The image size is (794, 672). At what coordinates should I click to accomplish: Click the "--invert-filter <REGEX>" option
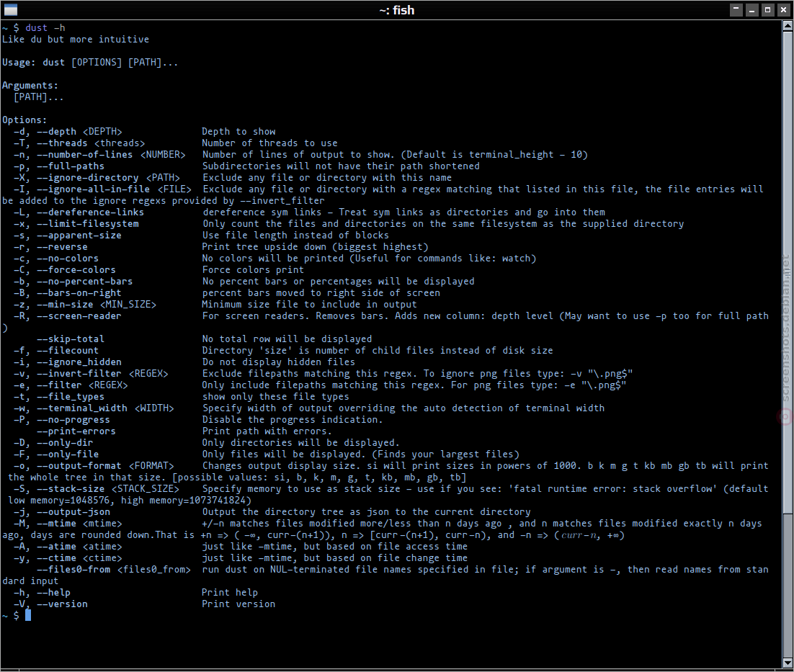tap(102, 373)
